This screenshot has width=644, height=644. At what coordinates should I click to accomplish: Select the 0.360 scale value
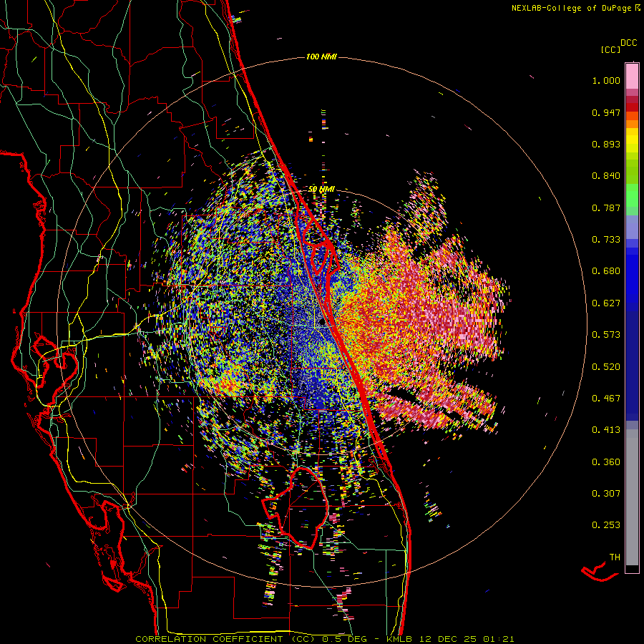click(606, 462)
